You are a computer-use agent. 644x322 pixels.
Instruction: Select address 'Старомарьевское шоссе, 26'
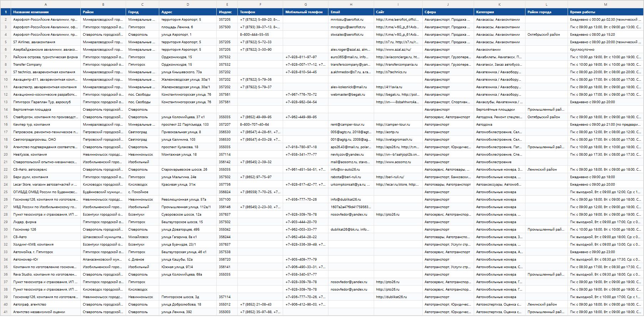(x=188, y=170)
